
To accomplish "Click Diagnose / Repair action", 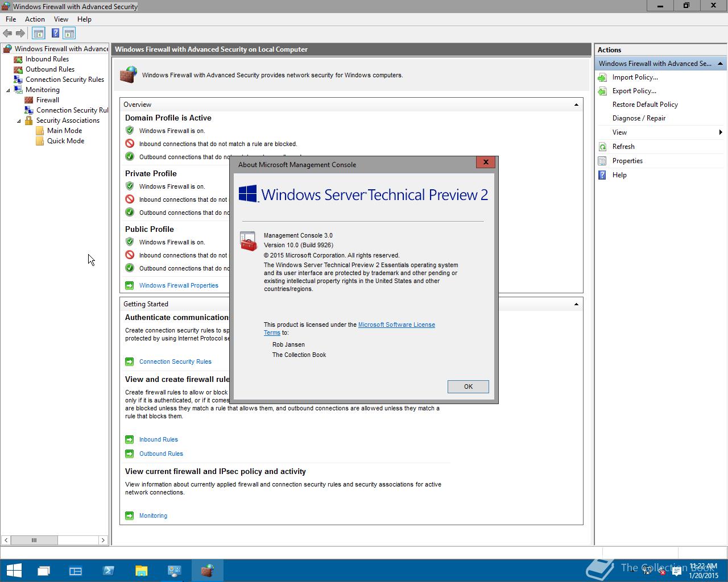I will coord(639,118).
